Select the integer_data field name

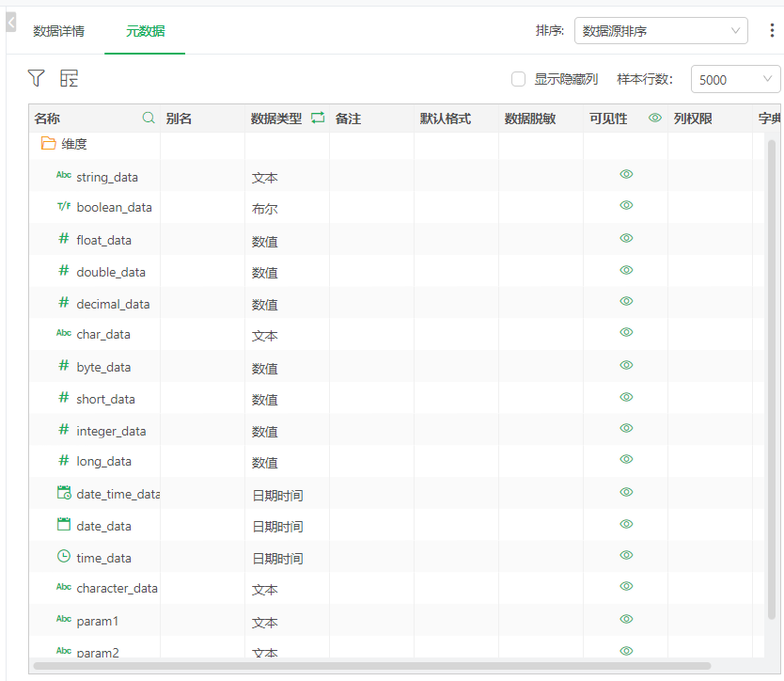[111, 432]
